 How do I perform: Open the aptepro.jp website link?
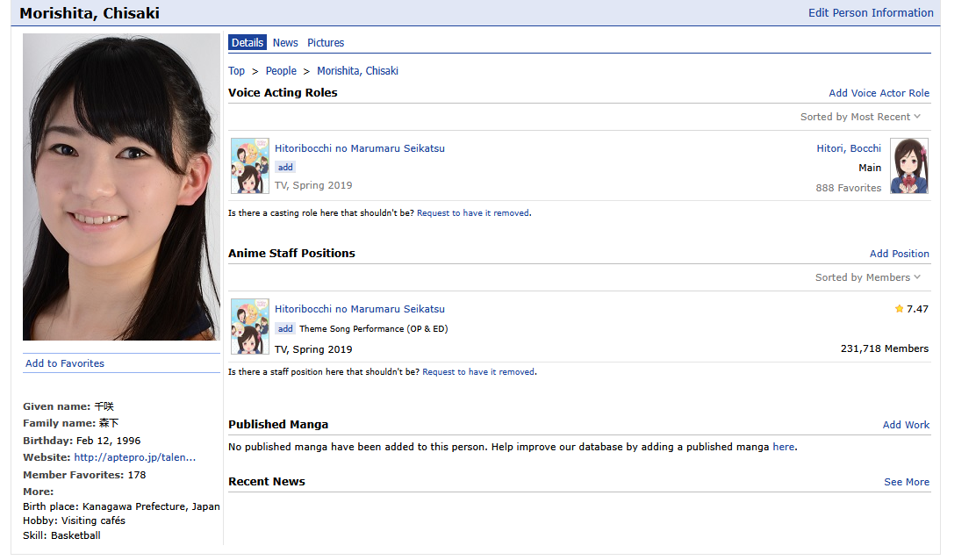coord(134,457)
